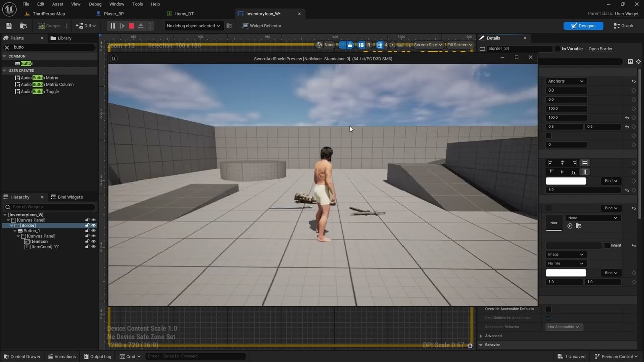644x362 pixels.
Task: Select Audio Button Matrix widget
Action: pos(37,78)
